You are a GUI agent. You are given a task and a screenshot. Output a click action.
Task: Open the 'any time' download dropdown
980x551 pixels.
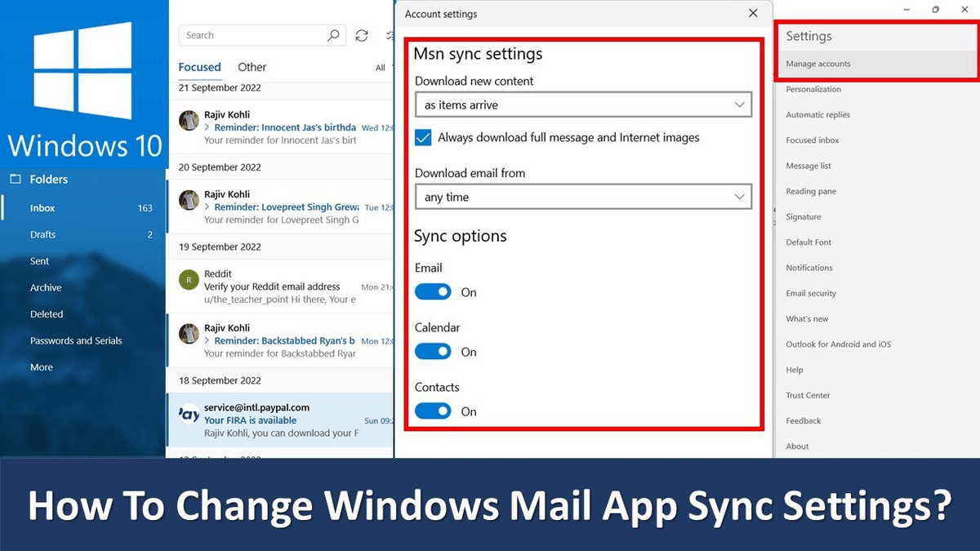[583, 197]
